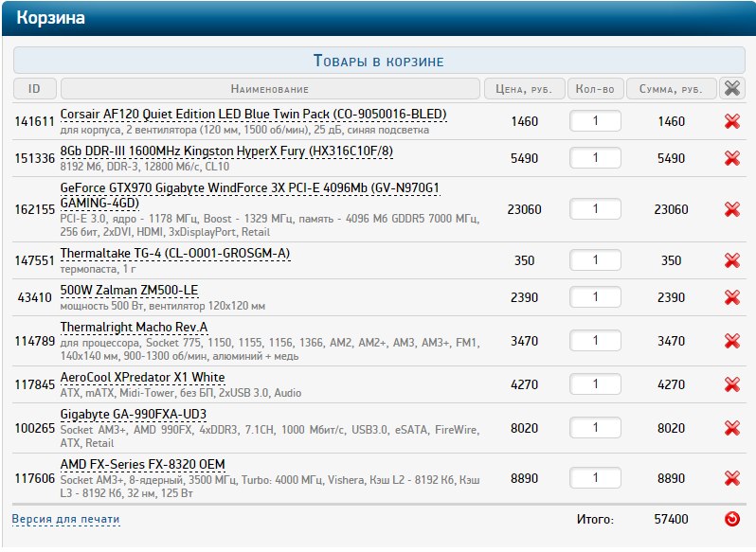756x552 pixels.
Task: Edit quantity field for Thermaltake TG-4
Action: [x=596, y=260]
